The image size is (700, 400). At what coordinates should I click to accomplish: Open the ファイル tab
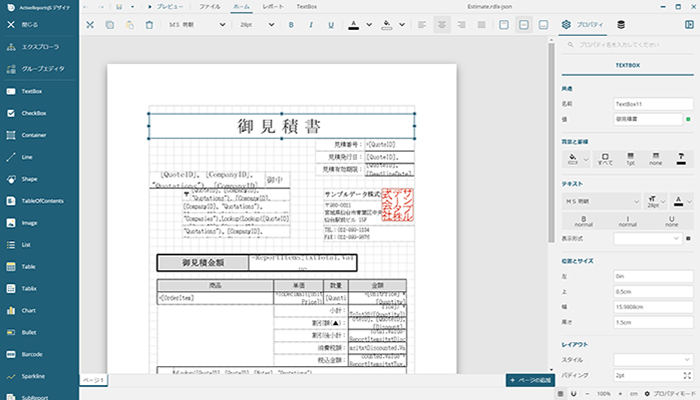point(209,7)
